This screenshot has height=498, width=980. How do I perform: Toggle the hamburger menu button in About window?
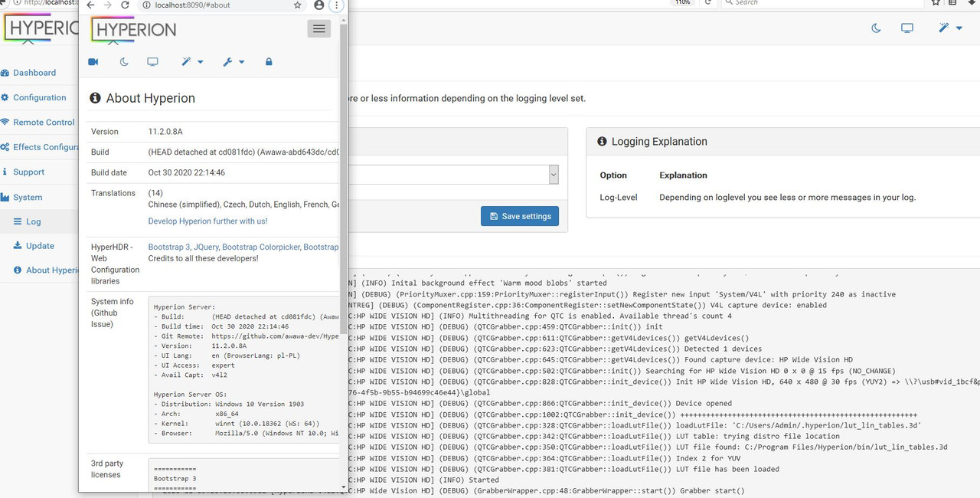coord(319,29)
